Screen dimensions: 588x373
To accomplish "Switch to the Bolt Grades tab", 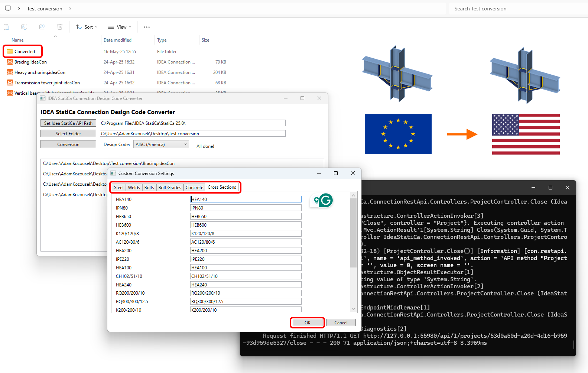I will pos(170,188).
